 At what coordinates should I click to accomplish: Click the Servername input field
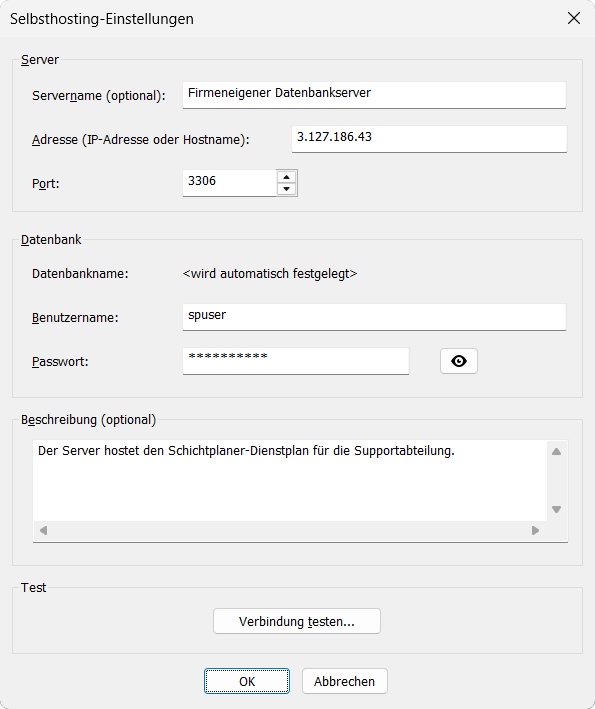click(x=374, y=95)
